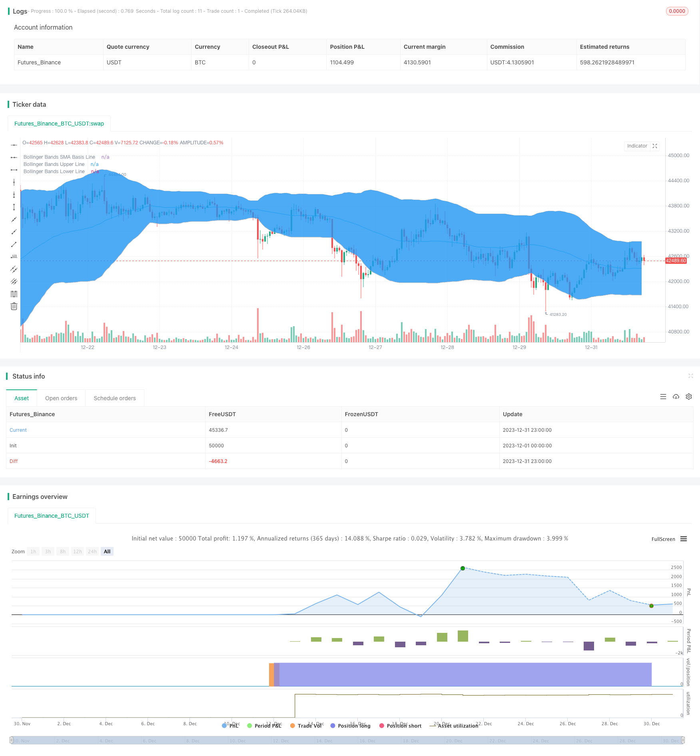Click the Bollinger Bands SMA Basis Line label
The image size is (700, 756).
(59, 157)
